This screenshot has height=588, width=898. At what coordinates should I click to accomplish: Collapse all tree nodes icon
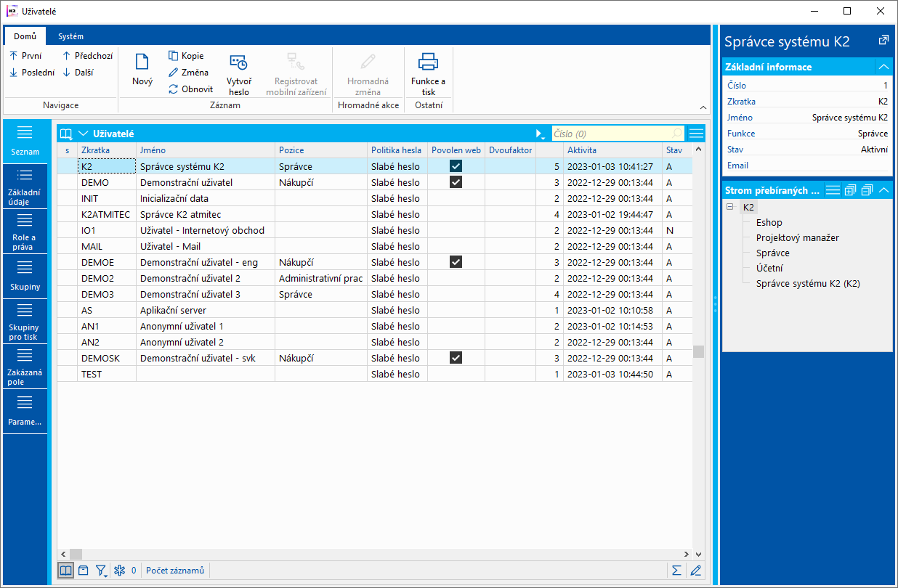coord(867,190)
